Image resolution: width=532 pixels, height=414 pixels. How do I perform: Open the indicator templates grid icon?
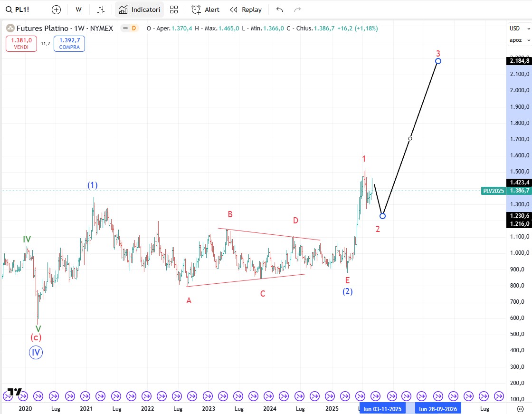(x=174, y=10)
